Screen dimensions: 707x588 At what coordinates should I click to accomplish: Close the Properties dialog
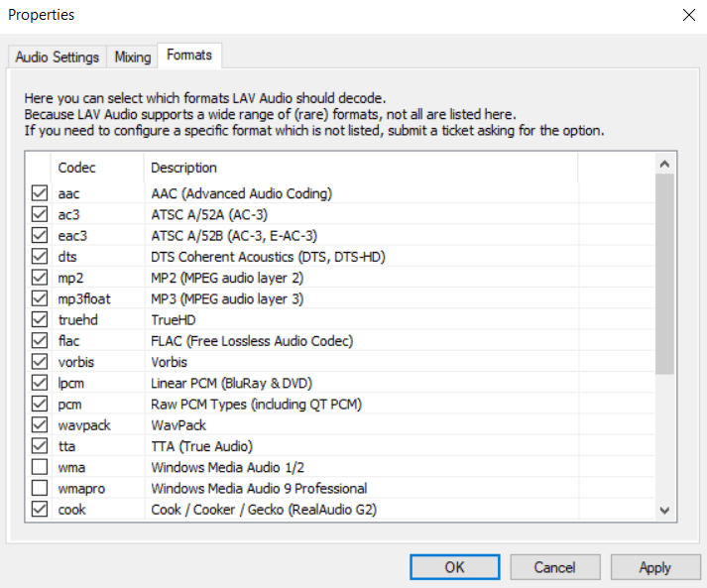click(x=688, y=15)
